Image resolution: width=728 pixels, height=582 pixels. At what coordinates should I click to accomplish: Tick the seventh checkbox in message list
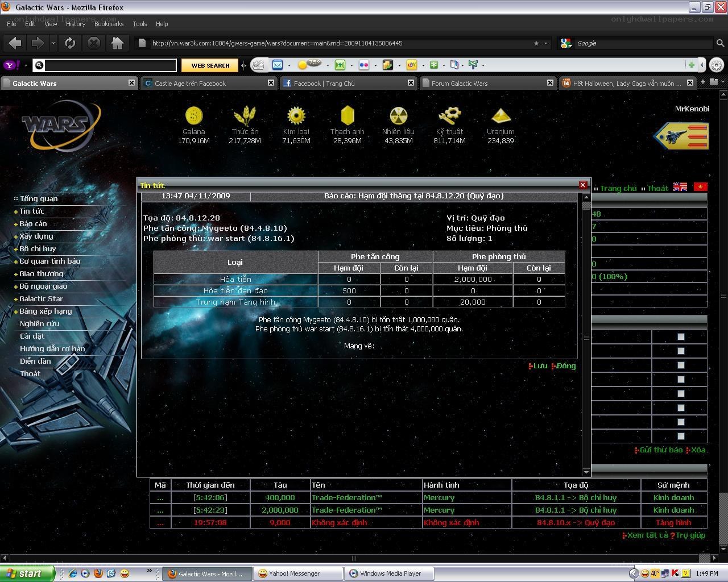(681, 422)
